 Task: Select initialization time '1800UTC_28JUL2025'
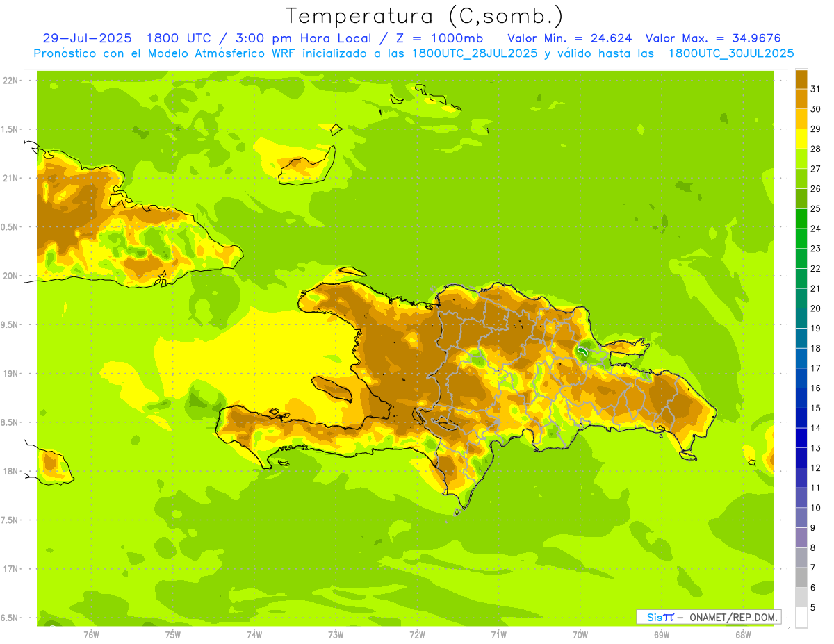coord(475,53)
